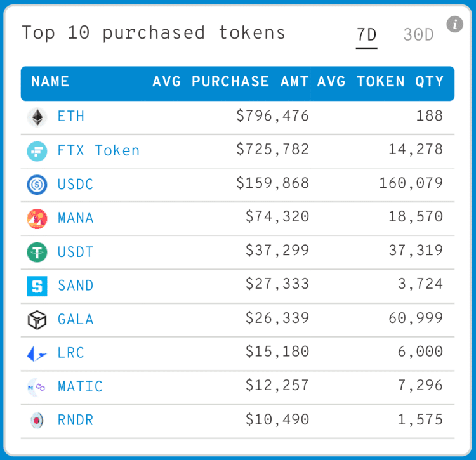Open the FTX Token link

tap(98, 151)
